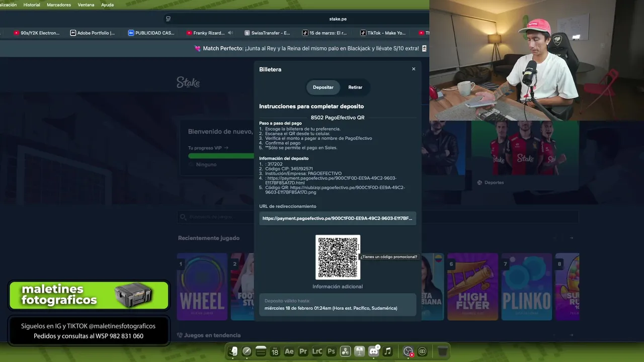Open the Wheel game card
The image size is (644, 362).
pyautogui.click(x=202, y=287)
